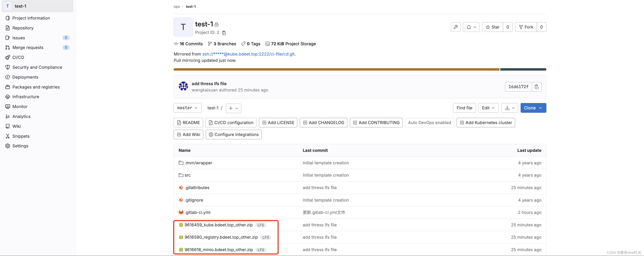Open the download source code dropdown
This screenshot has width=644, height=256.
(509, 108)
